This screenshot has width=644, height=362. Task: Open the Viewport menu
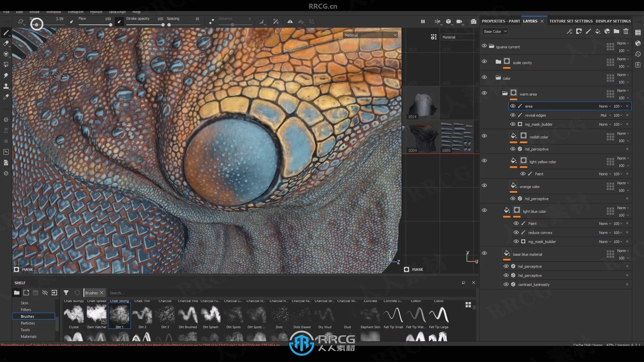(x=75, y=12)
